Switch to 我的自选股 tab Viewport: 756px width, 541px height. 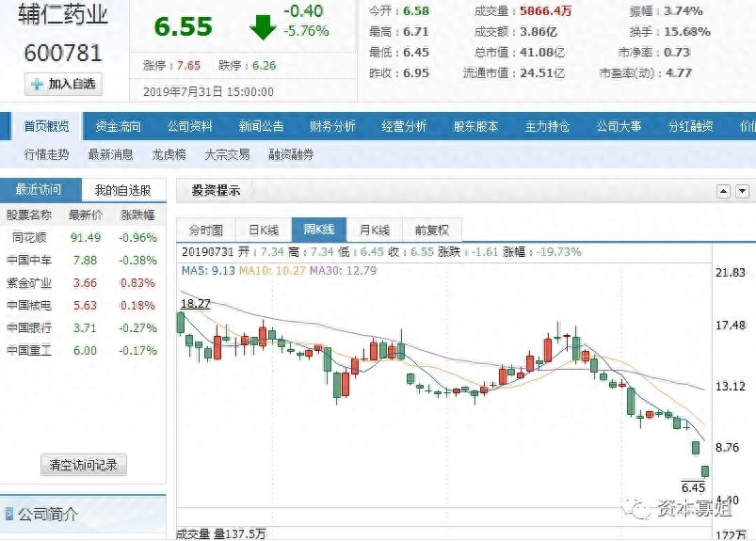(123, 190)
